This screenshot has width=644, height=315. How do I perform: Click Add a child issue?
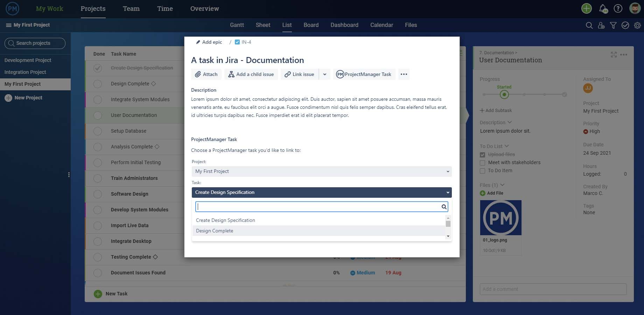click(251, 74)
